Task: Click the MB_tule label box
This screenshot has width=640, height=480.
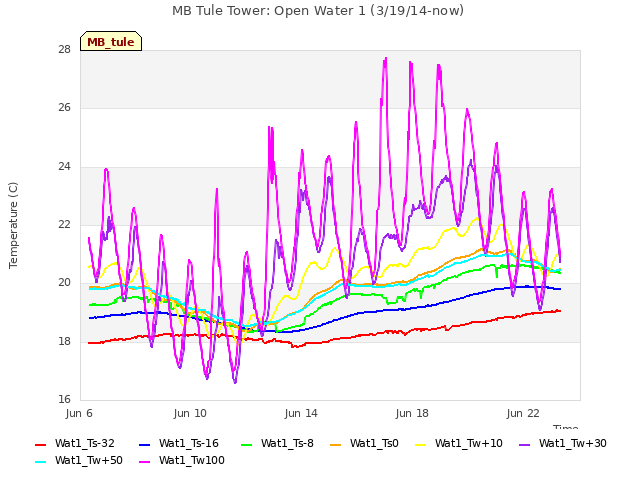Action: [x=111, y=41]
